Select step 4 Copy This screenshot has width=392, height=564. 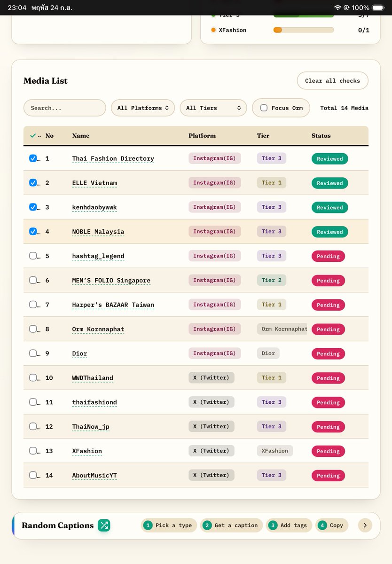[x=331, y=525]
